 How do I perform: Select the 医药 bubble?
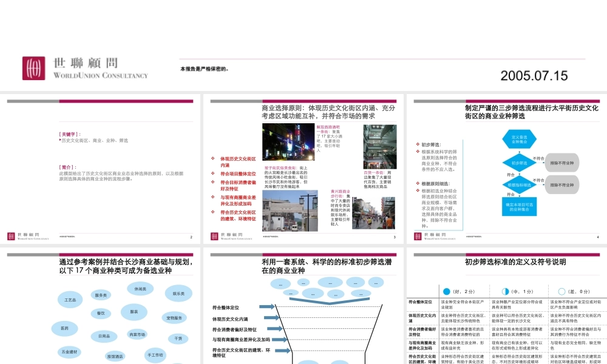pos(65,328)
